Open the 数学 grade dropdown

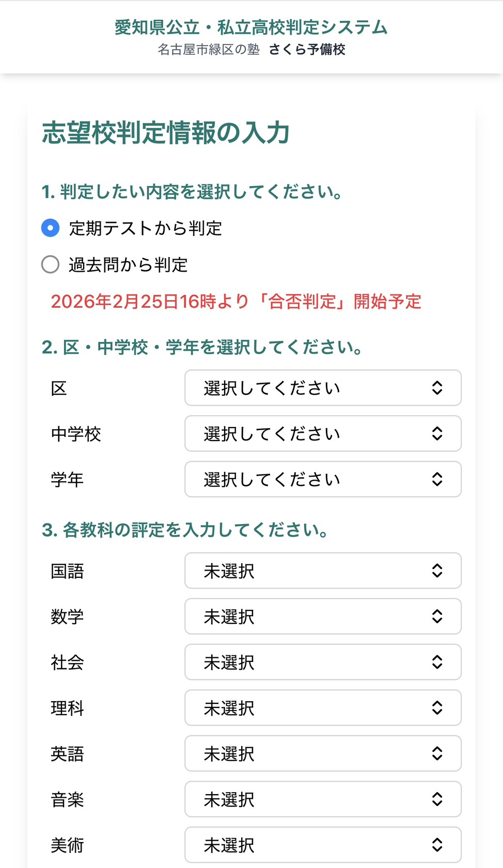322,617
